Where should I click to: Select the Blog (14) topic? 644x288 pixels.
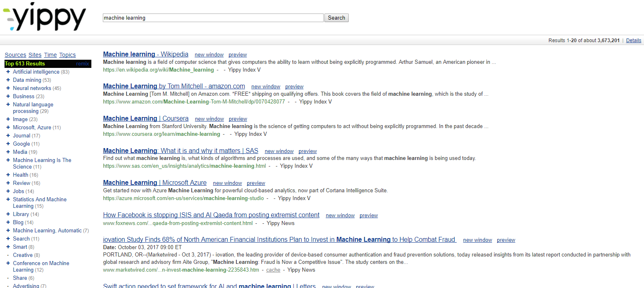(x=23, y=222)
